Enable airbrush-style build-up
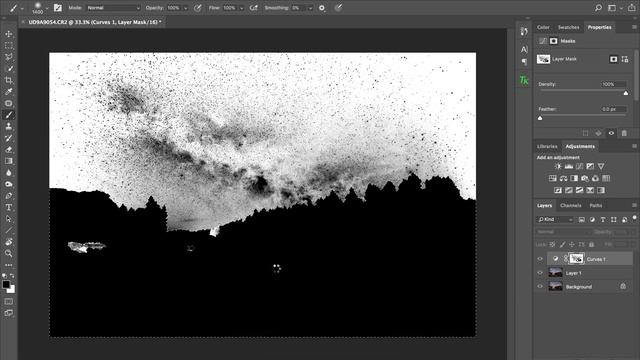Screen dimensions: 640x360 click(x=253, y=8)
